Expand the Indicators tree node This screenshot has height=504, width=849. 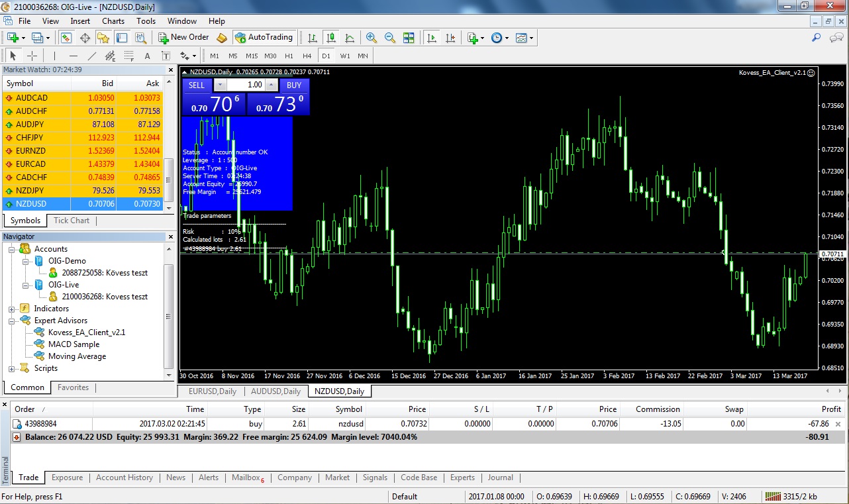click(x=12, y=309)
